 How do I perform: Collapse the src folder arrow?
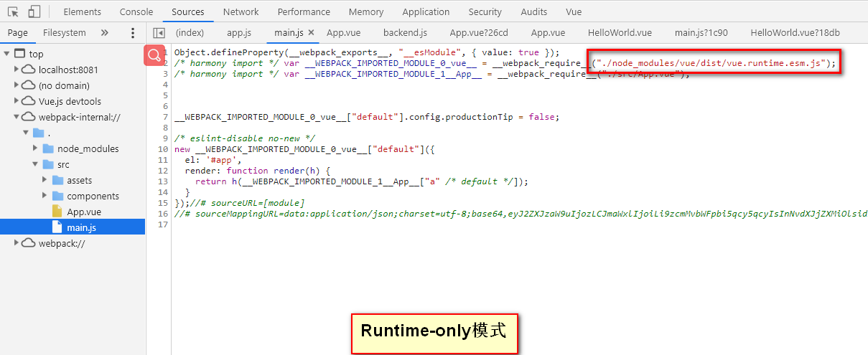(36, 164)
